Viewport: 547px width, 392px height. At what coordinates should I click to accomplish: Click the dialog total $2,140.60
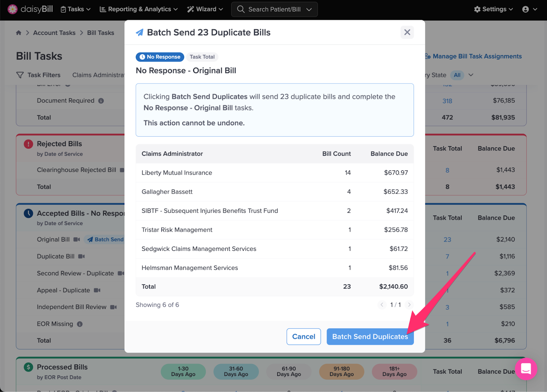tap(393, 286)
